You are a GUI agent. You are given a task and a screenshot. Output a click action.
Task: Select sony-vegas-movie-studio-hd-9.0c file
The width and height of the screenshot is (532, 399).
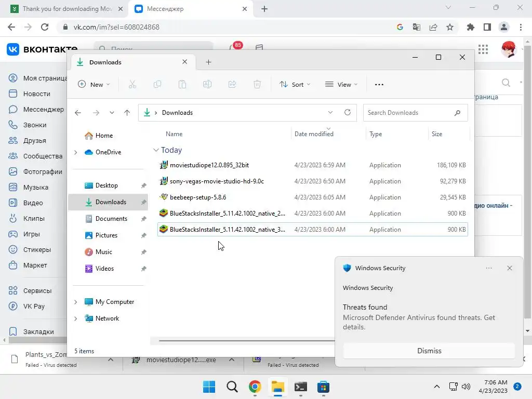(x=313, y=181)
